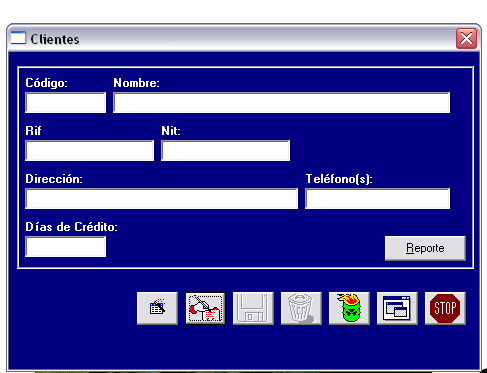Click the burning green barrel icon button
The height and width of the screenshot is (373, 487).
click(x=349, y=308)
